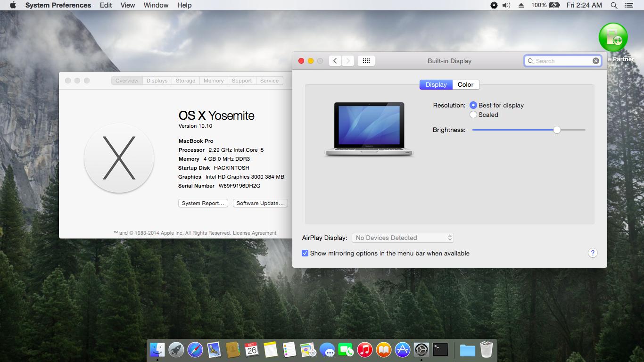Click System Preferences gear in dock

pos(421,350)
